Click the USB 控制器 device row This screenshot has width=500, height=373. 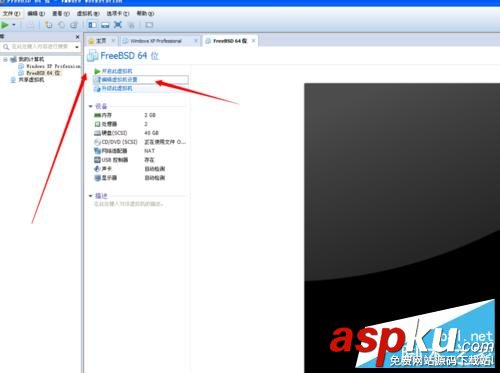coord(140,160)
